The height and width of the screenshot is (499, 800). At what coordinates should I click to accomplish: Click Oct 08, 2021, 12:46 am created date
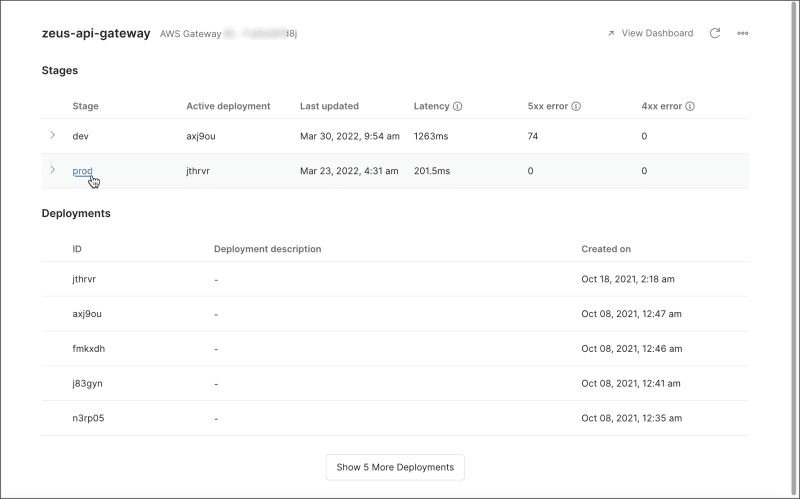632,348
